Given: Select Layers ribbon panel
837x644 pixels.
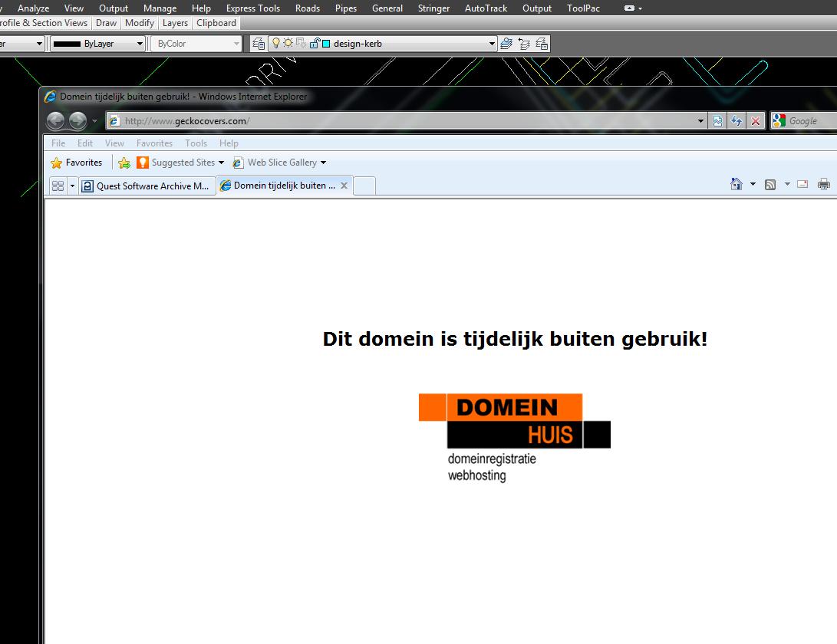Looking at the screenshot, I should click(x=175, y=23).
